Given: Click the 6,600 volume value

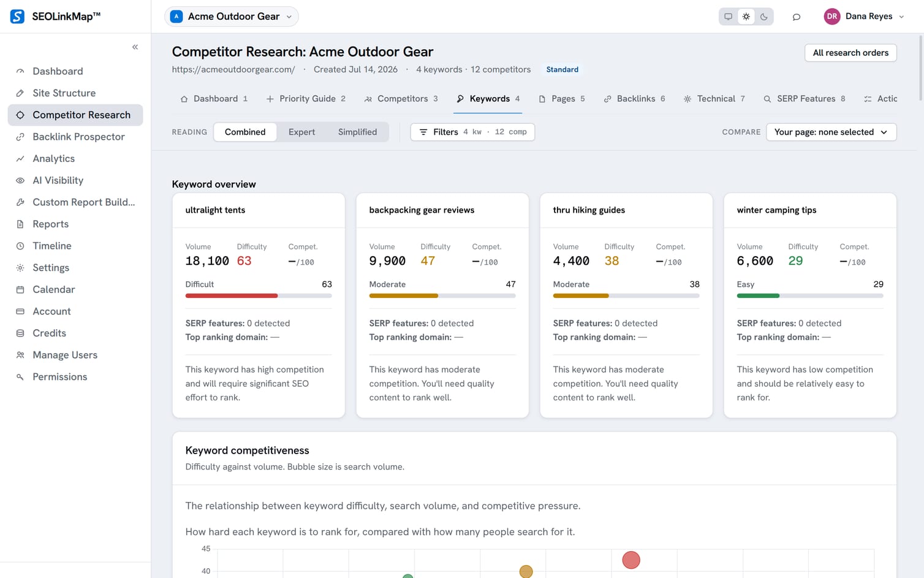Looking at the screenshot, I should [755, 261].
